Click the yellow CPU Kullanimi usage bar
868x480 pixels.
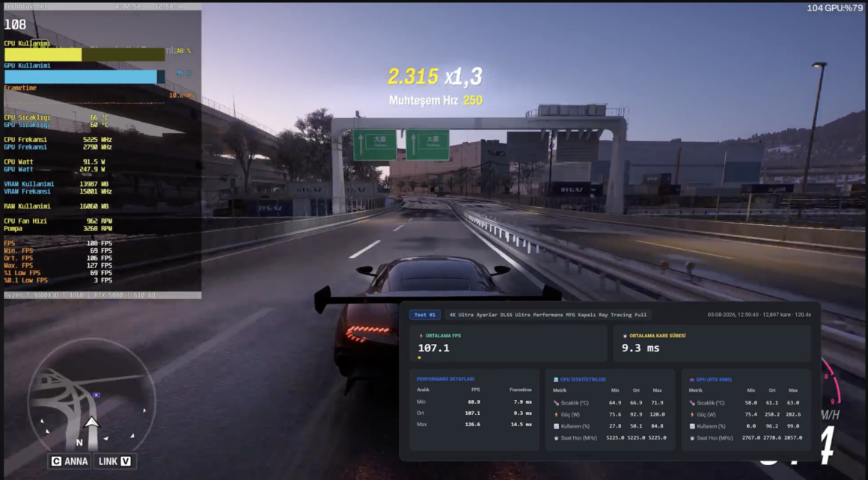tap(85, 54)
